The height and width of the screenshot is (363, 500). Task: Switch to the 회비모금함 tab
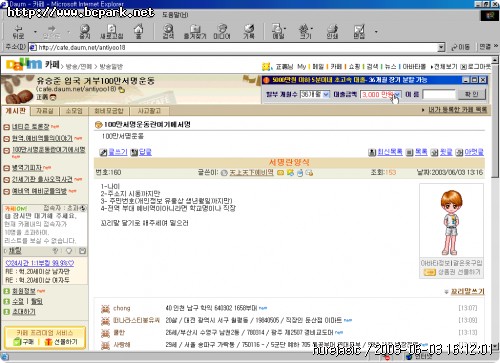(x=109, y=111)
